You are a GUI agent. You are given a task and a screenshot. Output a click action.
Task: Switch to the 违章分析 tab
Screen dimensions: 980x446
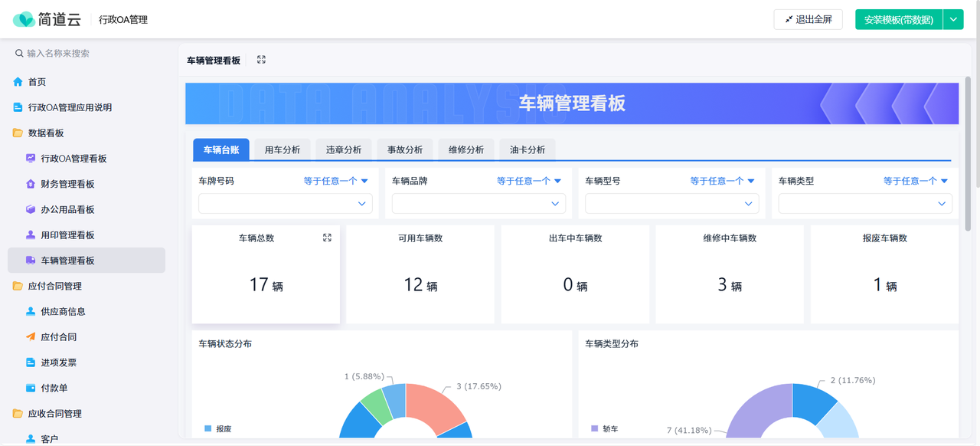[x=344, y=149]
